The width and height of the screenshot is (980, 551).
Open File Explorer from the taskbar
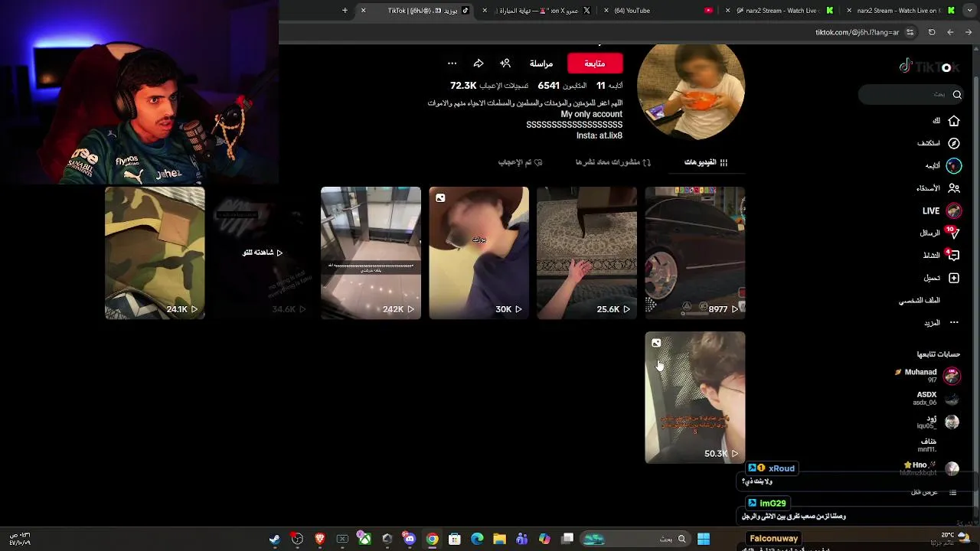tap(499, 539)
